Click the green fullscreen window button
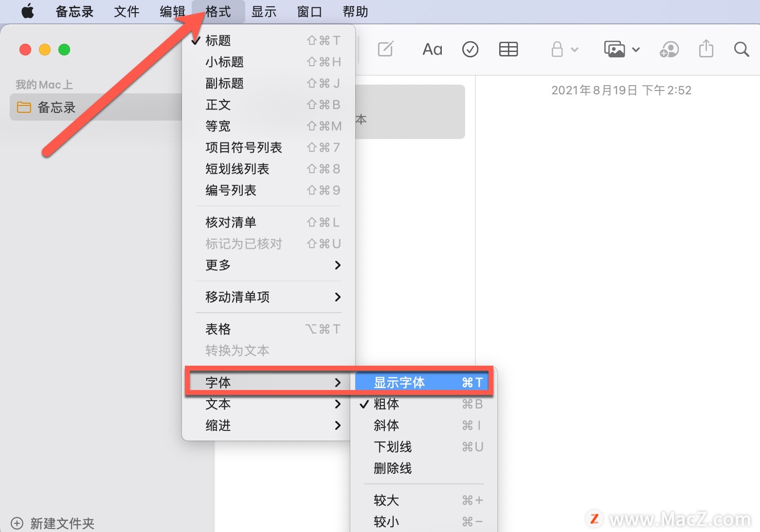Screen dimensions: 760x532 click(x=64, y=50)
